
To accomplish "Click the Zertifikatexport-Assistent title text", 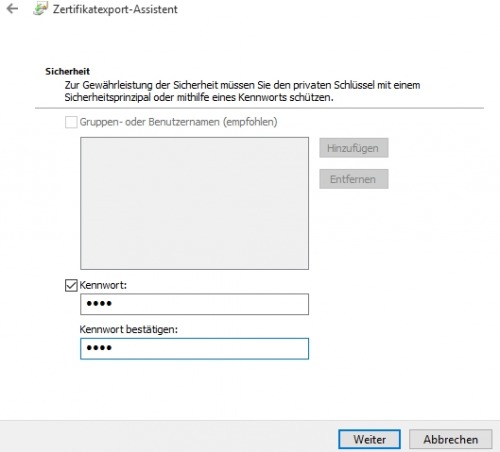I will (115, 9).
